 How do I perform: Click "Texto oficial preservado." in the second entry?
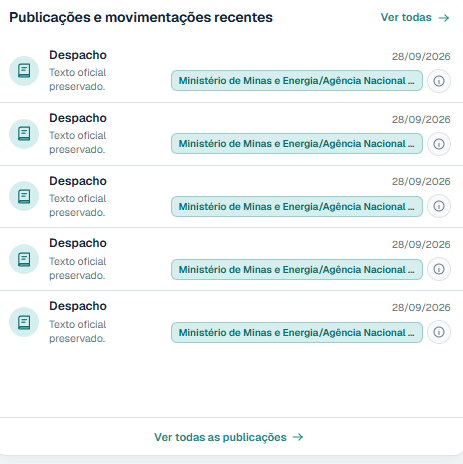point(78,142)
